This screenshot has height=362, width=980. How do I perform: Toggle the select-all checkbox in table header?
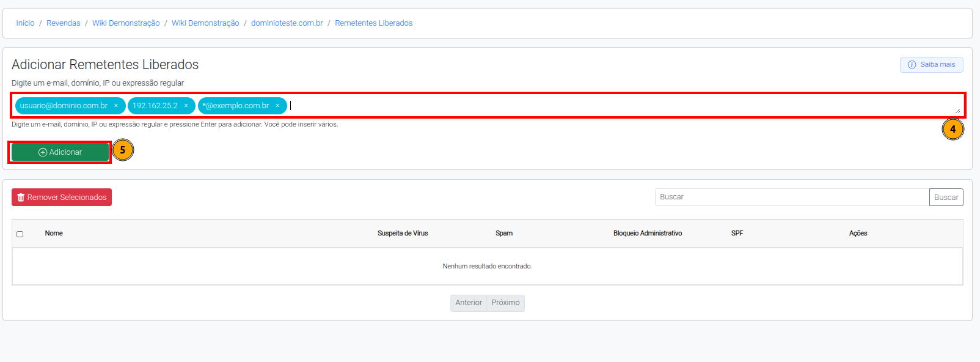tap(20, 234)
